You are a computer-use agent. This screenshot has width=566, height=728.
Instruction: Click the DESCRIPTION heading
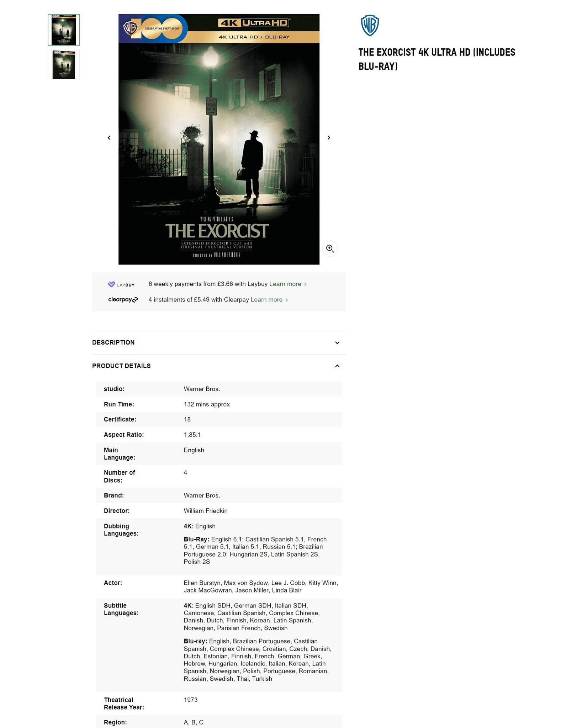pyautogui.click(x=113, y=342)
